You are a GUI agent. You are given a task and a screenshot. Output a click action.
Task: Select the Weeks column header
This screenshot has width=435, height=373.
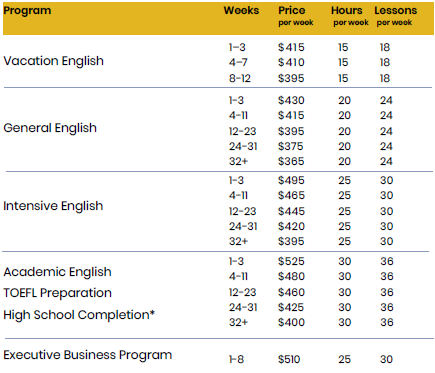241,10
